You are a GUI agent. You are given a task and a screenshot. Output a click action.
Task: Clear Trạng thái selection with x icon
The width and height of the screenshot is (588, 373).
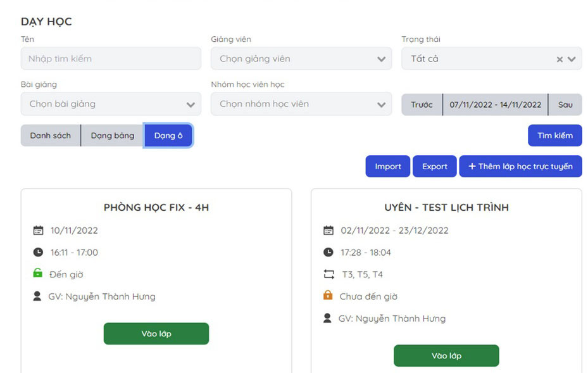(x=560, y=59)
